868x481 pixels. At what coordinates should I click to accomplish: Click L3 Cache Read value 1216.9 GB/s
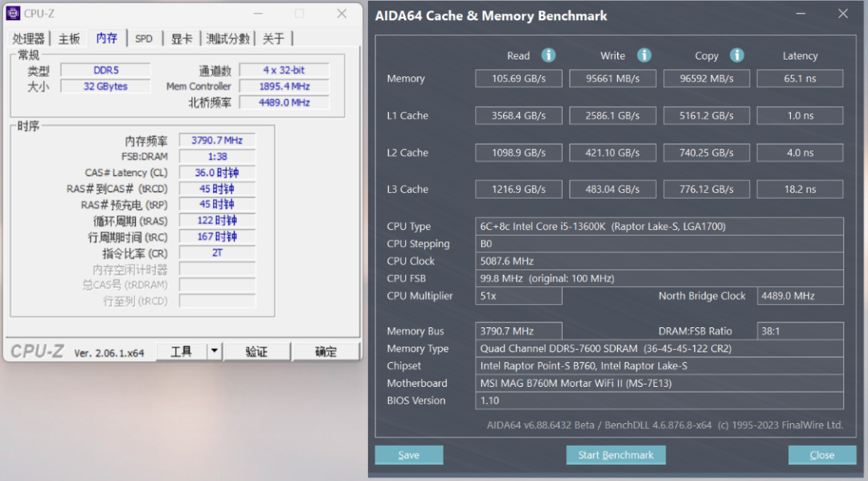[518, 190]
